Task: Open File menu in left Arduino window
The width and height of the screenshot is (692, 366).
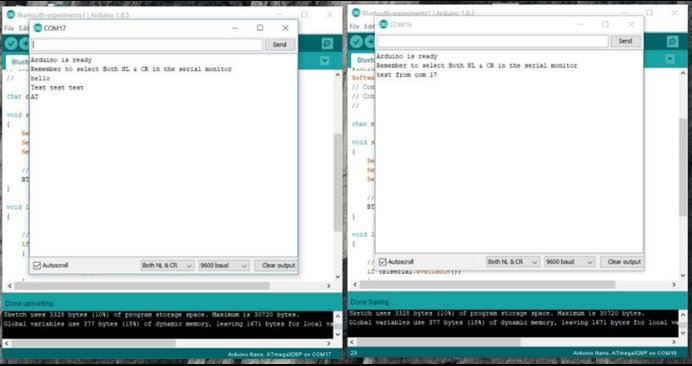Action: (x=9, y=28)
